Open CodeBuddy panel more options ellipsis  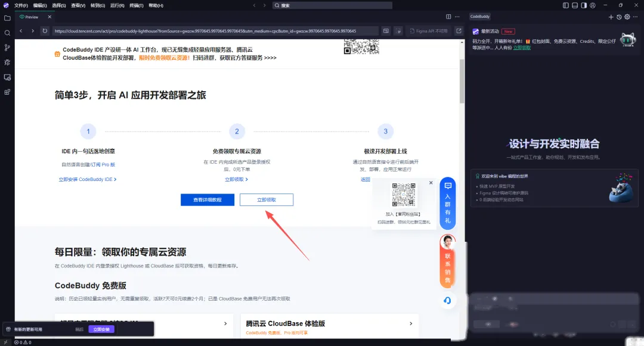point(636,17)
